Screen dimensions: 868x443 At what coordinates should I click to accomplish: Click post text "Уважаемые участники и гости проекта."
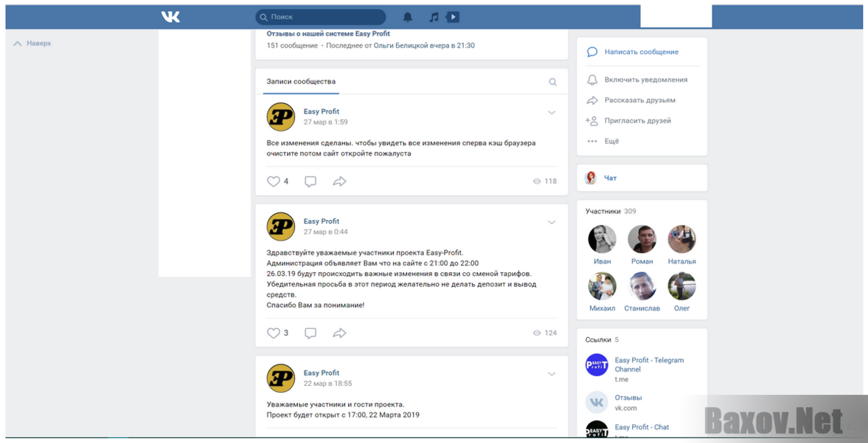pos(336,404)
